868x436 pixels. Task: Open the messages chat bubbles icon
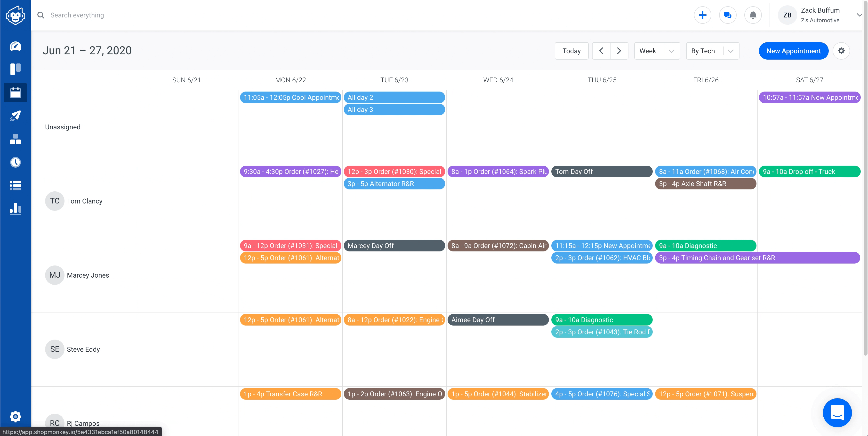727,15
